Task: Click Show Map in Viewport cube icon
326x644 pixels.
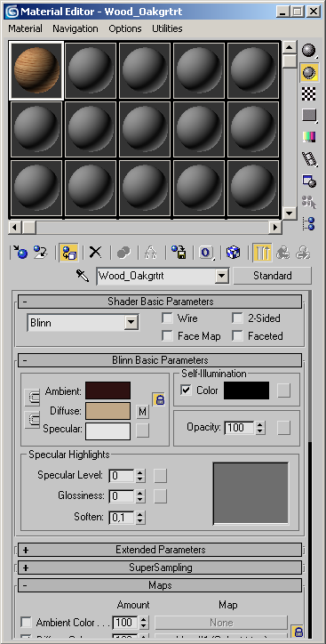Action: coord(234,253)
